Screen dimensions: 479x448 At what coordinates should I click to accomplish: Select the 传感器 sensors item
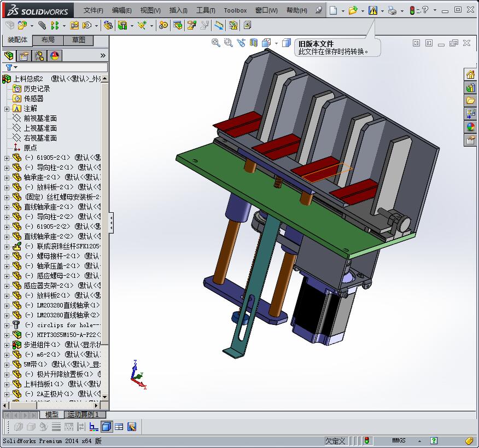click(x=33, y=98)
